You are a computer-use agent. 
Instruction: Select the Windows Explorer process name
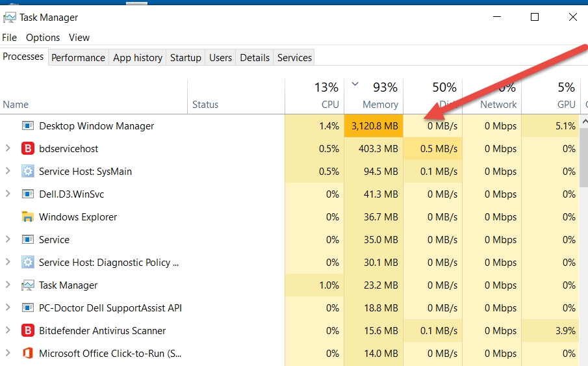[78, 217]
